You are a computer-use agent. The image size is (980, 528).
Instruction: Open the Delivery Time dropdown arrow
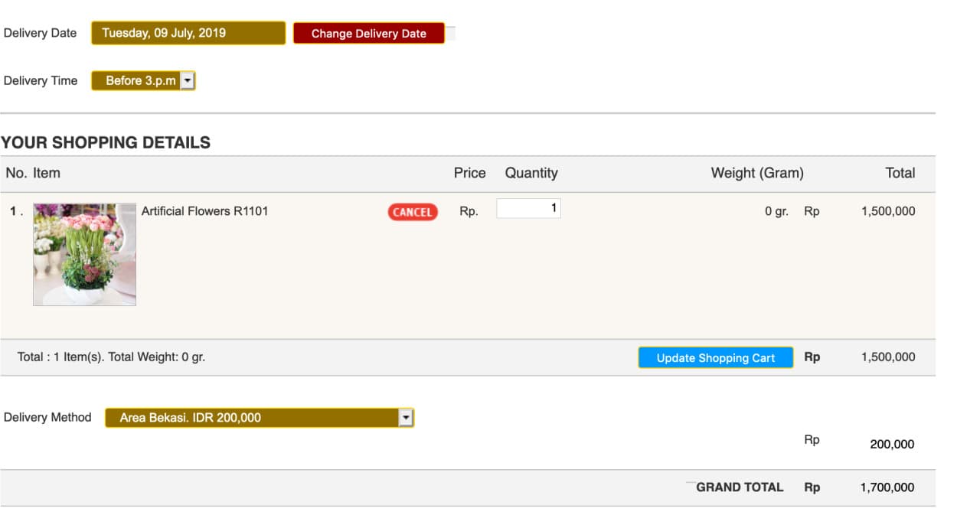(188, 80)
